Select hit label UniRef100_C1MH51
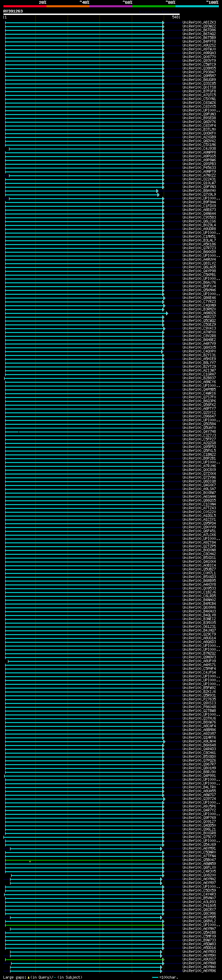The width and height of the screenshot is (222, 980). tap(199, 237)
